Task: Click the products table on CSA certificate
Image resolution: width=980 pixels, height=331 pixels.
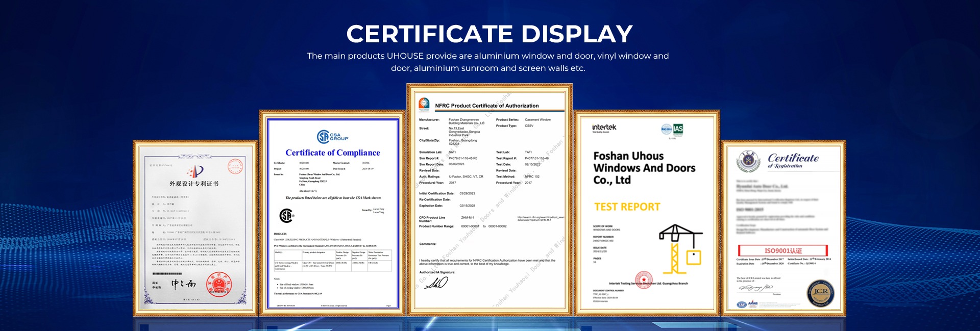Action: (x=333, y=260)
